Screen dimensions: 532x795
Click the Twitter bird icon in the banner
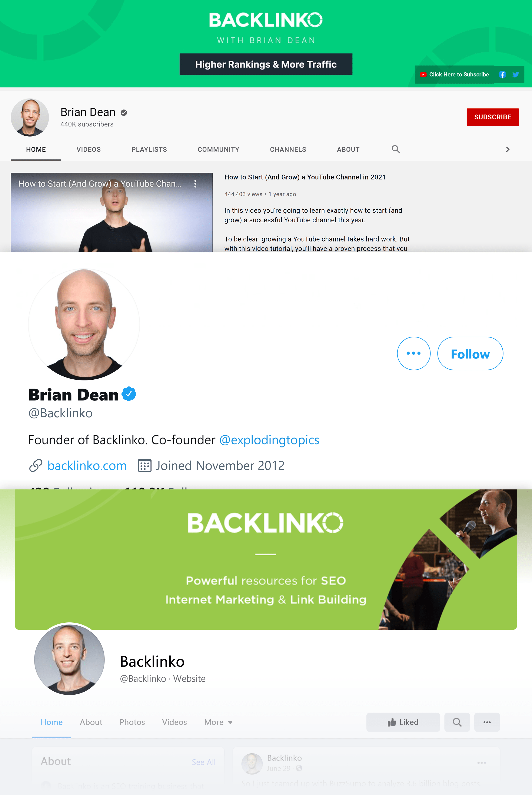tap(516, 75)
